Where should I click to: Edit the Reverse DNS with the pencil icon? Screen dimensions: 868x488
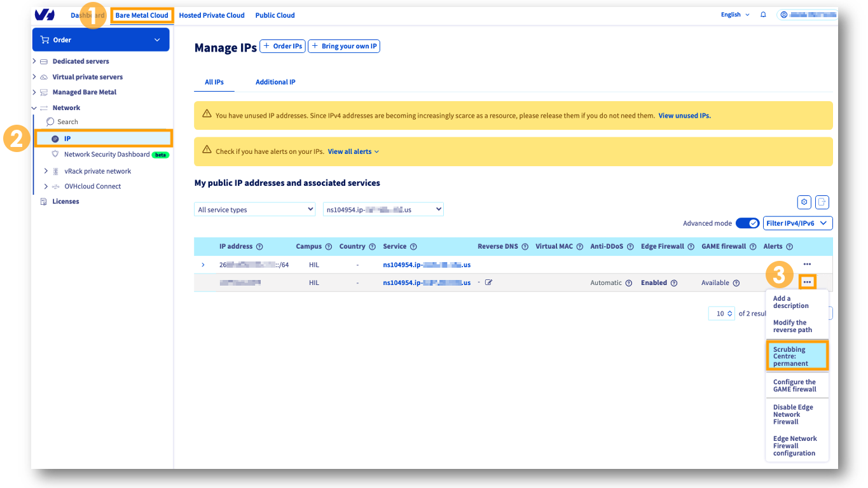pyautogui.click(x=488, y=282)
